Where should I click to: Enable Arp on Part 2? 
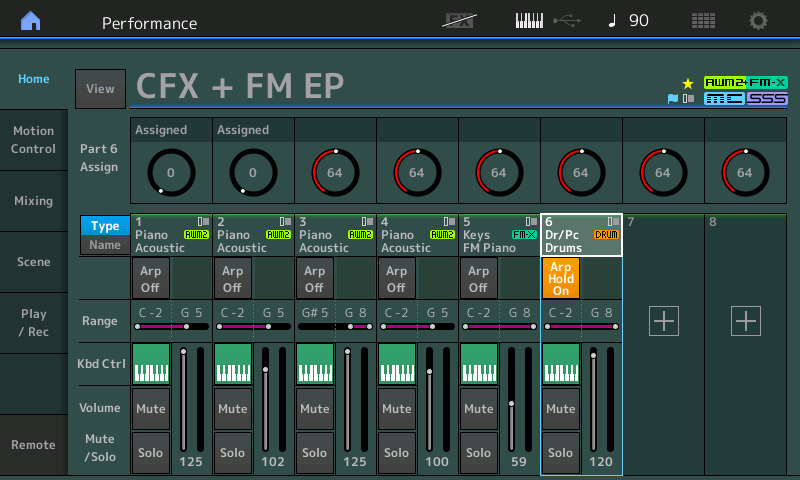coord(232,278)
